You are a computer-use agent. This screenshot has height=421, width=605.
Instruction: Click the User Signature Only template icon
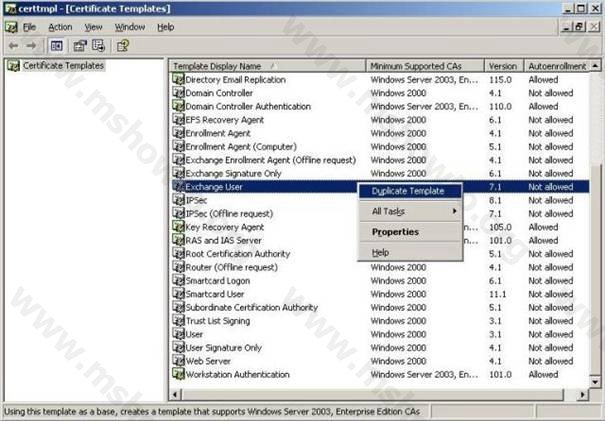[x=178, y=348]
